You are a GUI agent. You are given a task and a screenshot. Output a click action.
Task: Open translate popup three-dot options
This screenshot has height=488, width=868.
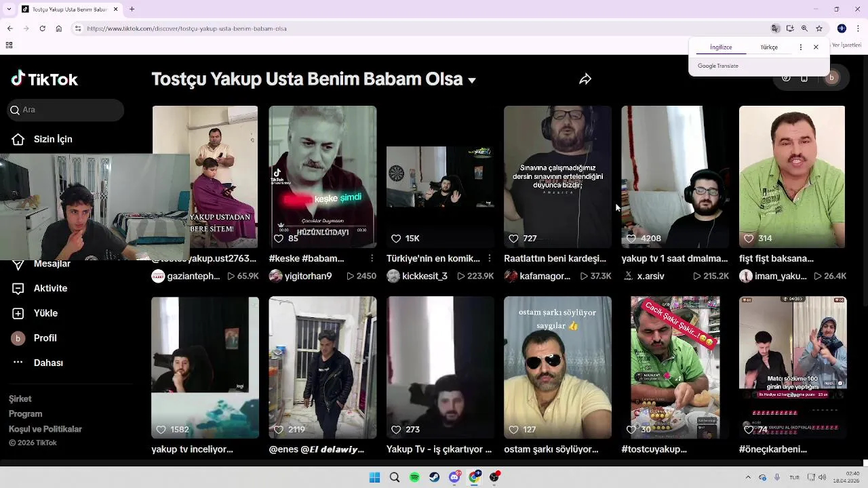(801, 47)
